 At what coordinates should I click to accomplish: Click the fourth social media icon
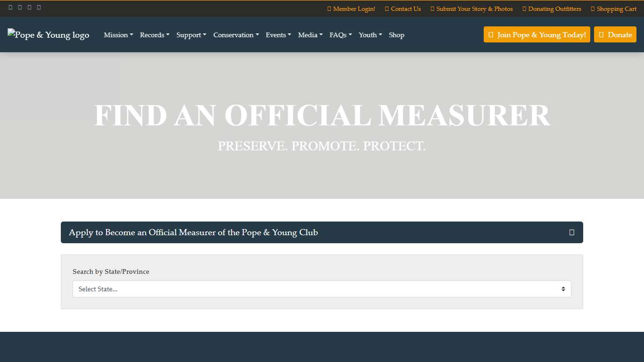38,8
